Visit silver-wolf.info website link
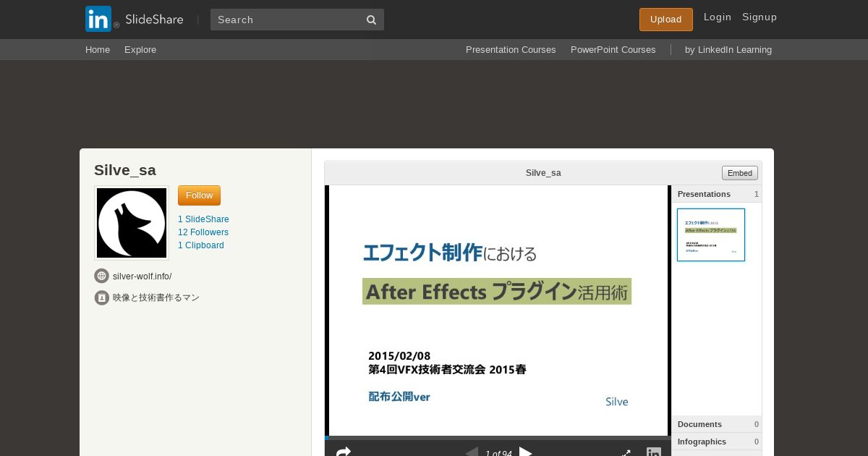Image resolution: width=868 pixels, height=456 pixels. click(x=142, y=276)
